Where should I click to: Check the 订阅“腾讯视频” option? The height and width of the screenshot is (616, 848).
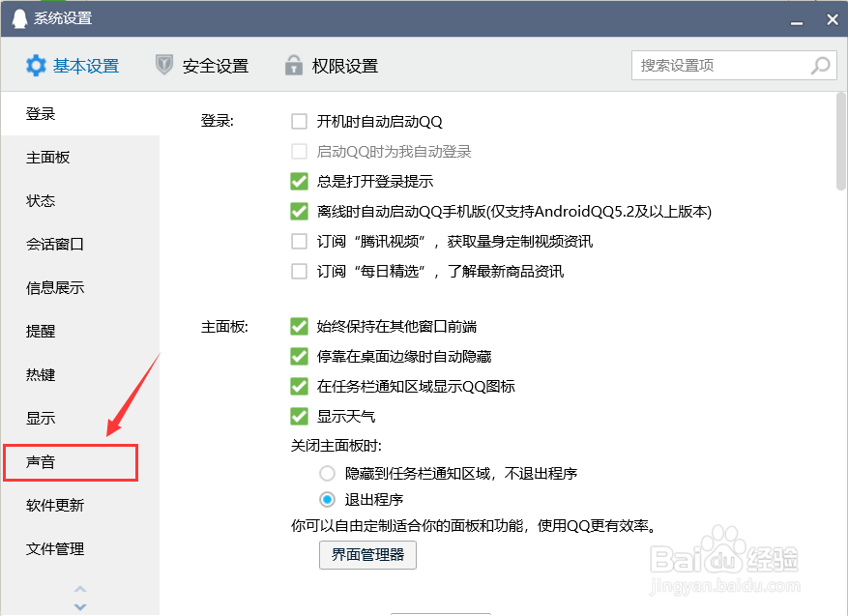click(x=299, y=241)
